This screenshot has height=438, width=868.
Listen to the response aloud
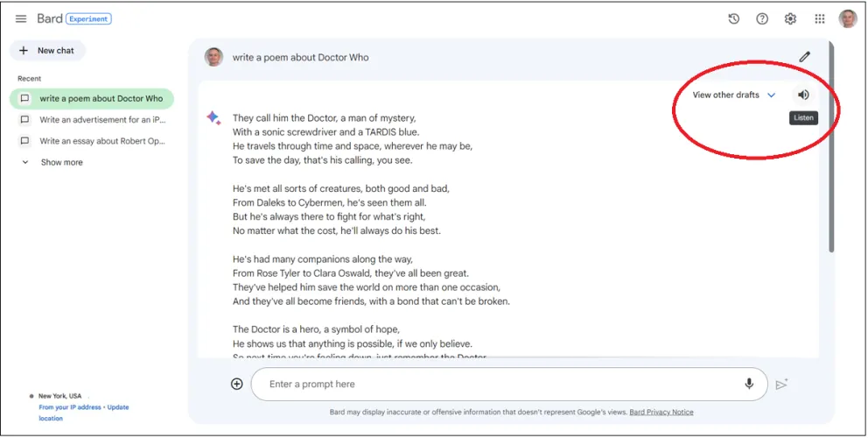[803, 95]
